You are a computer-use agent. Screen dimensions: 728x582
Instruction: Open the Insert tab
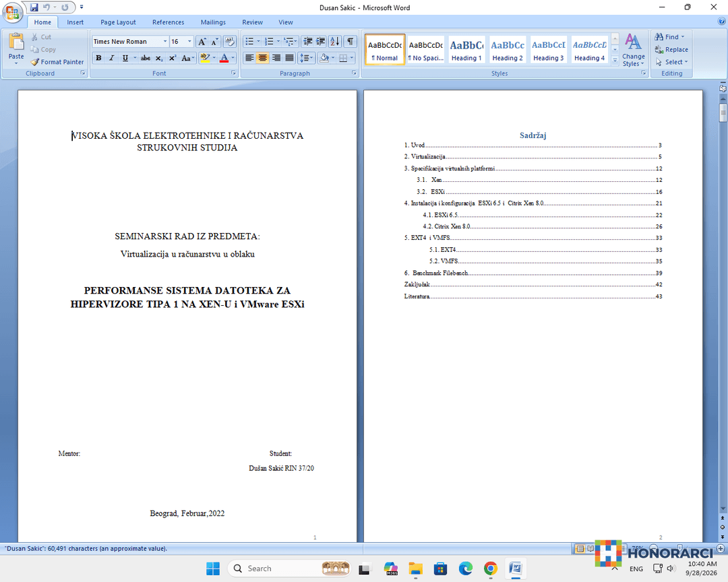[75, 22]
